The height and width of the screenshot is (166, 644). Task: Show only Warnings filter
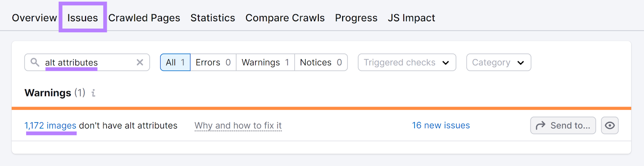[265, 62]
